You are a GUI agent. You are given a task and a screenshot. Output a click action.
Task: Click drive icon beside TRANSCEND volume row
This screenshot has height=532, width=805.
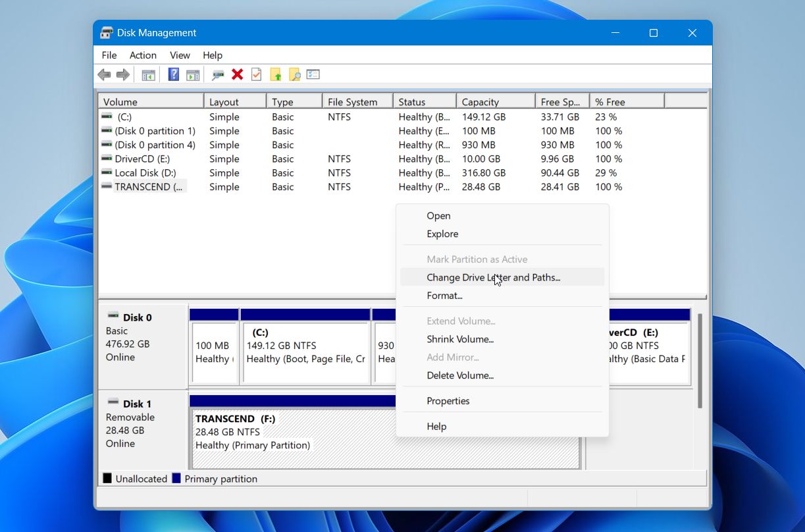pyautogui.click(x=107, y=186)
